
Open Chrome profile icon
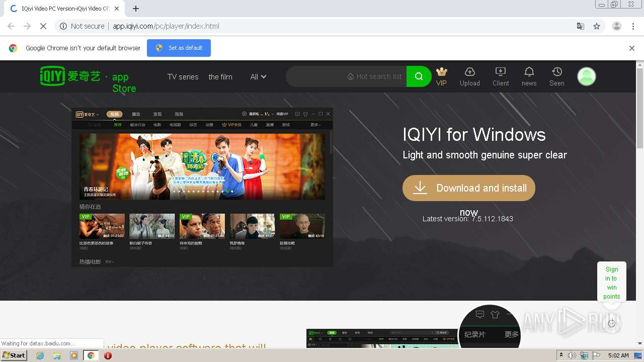(x=616, y=26)
